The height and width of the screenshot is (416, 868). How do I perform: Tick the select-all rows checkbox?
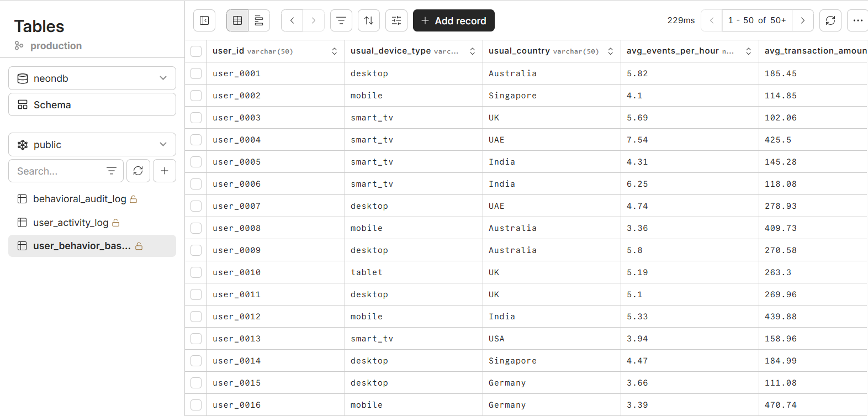(196, 51)
